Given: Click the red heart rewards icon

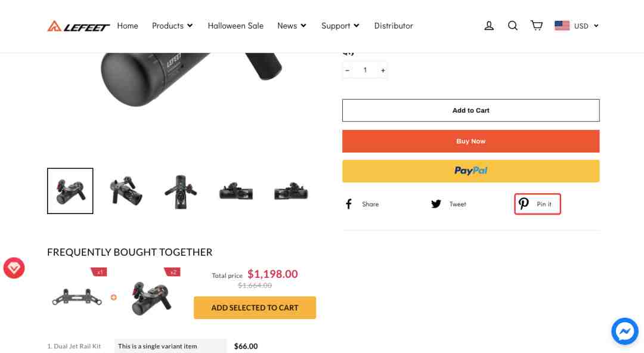Looking at the screenshot, I should 14,268.
